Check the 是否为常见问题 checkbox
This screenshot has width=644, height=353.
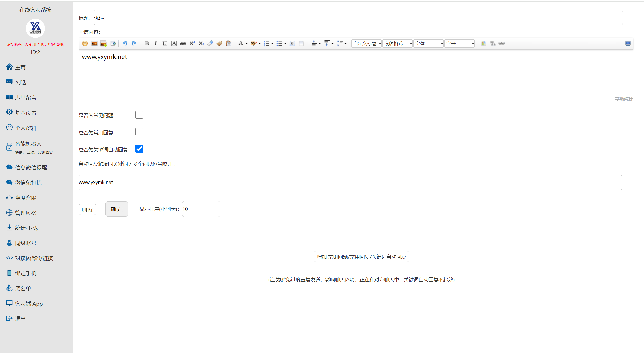tap(139, 115)
